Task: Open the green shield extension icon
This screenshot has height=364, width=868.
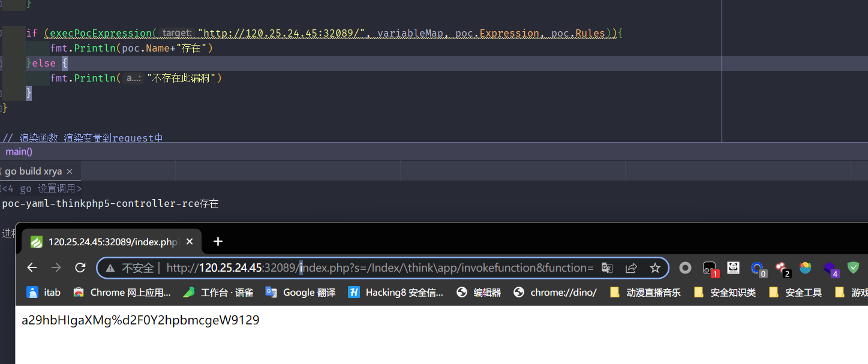Action: click(x=853, y=267)
